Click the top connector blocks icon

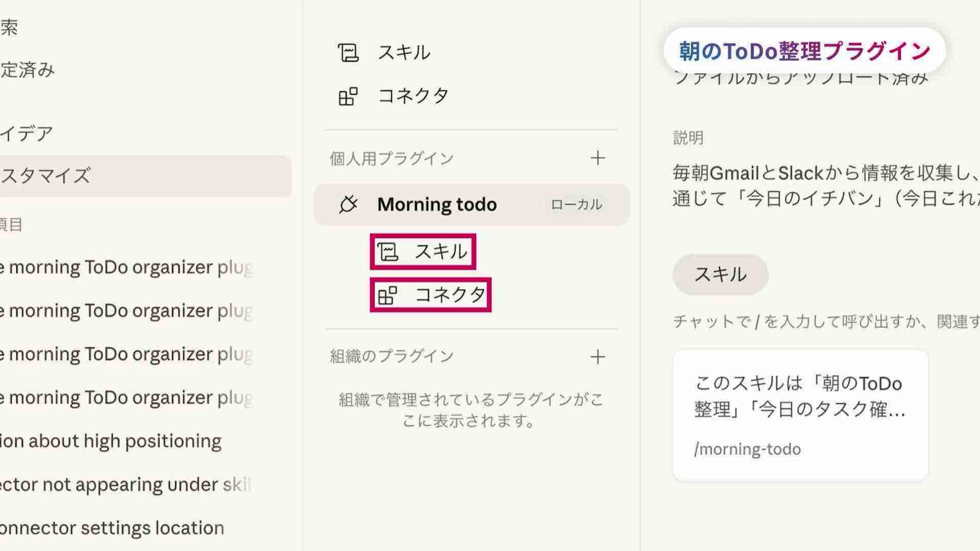pyautogui.click(x=348, y=96)
